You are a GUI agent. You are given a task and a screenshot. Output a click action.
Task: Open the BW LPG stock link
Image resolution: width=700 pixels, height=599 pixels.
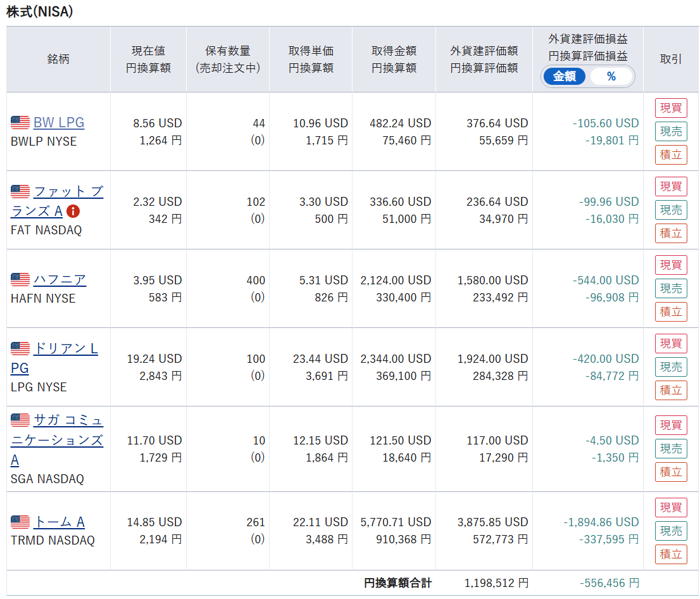[59, 122]
